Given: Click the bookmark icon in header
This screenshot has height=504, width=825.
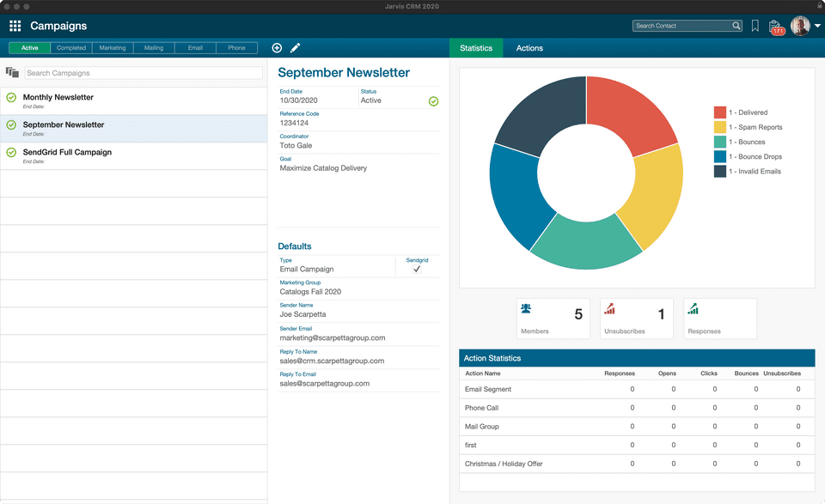Looking at the screenshot, I should [755, 26].
